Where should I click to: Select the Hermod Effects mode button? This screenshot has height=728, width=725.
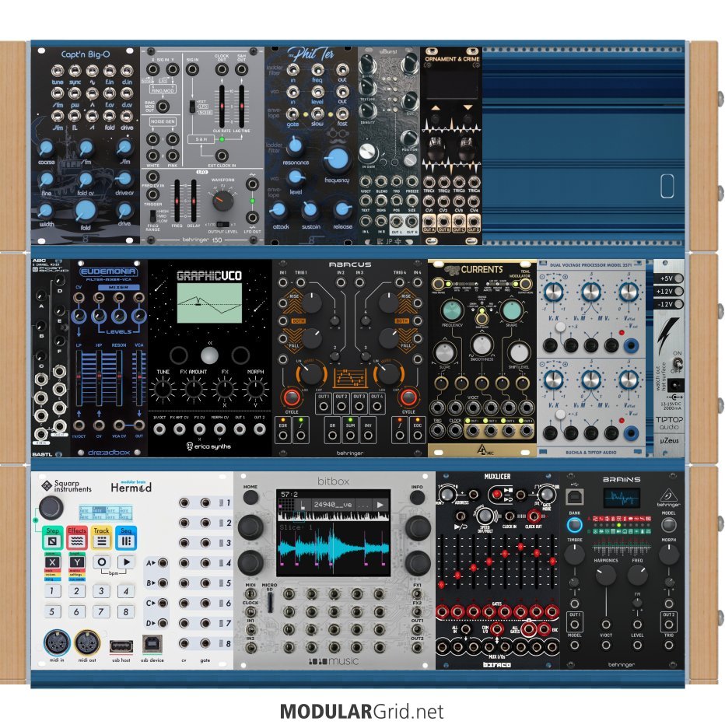[77, 537]
